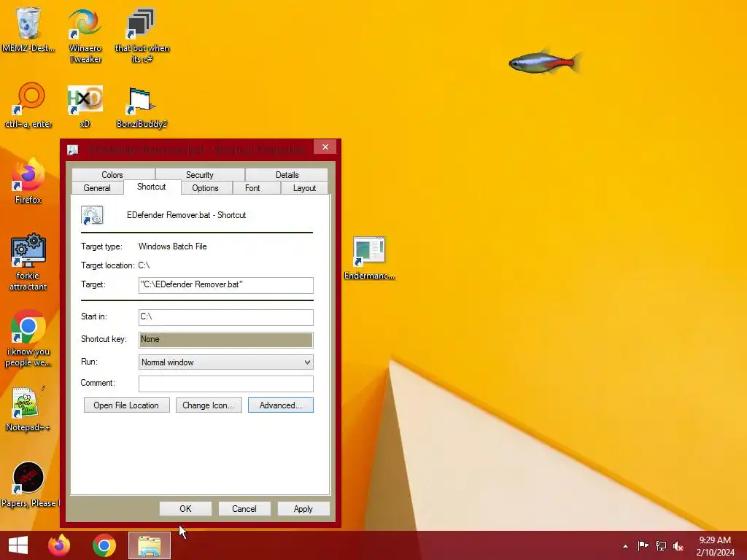Viewport: 747px width, 560px height.
Task: Select the Chrome 'i know you people' icon
Action: [28, 338]
